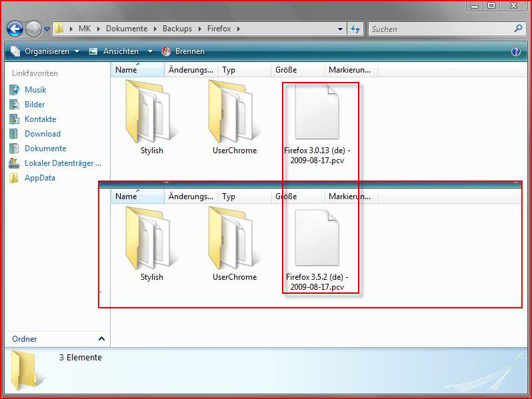
Task: Click the magnifier search icon
Action: (518, 29)
